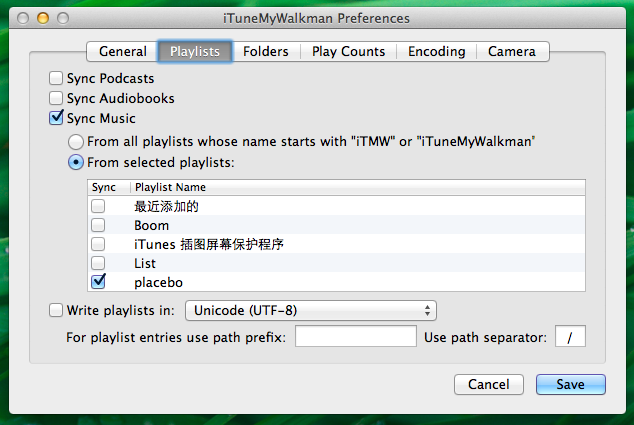Go to the Encoding tab

click(x=436, y=51)
